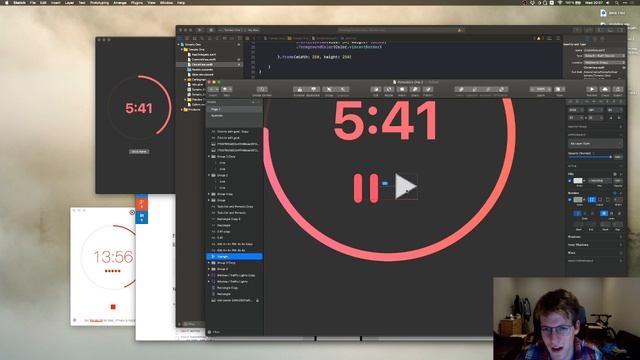This screenshot has height=360, width=640.
Task: Apply the Union boolean operation
Action: [460, 89]
